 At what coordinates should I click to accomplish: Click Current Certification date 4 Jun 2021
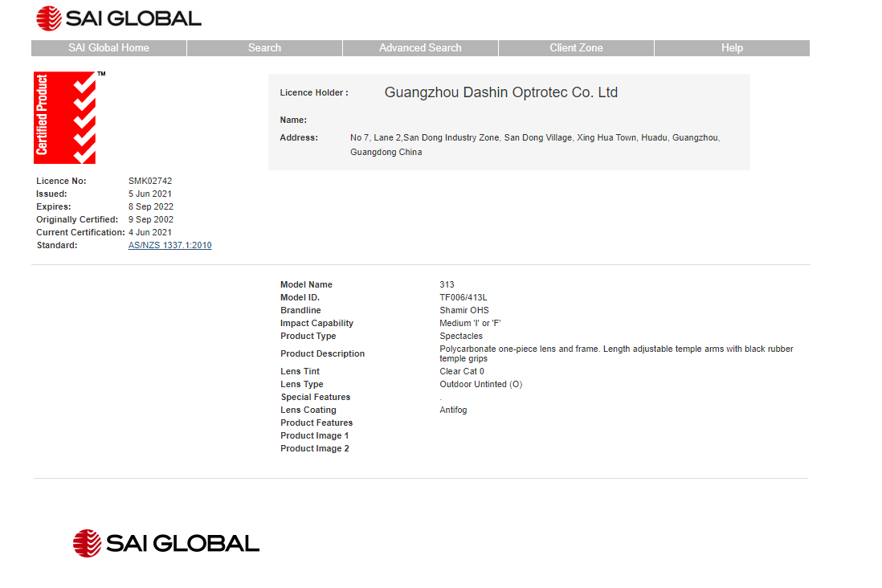pyautogui.click(x=149, y=232)
